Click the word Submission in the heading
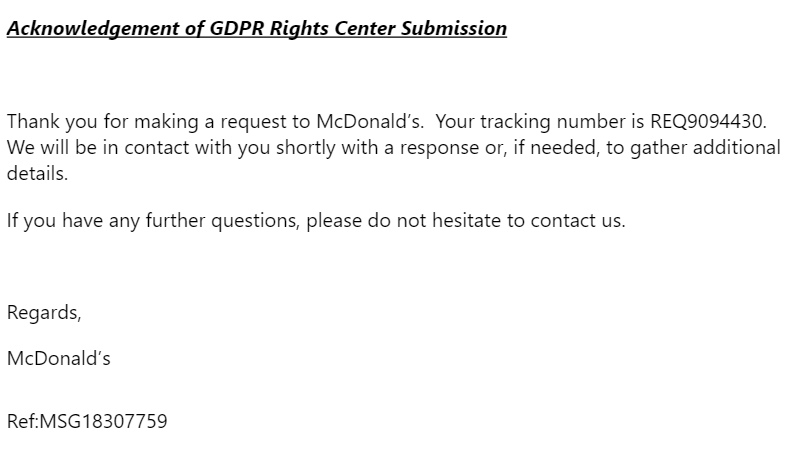 pyautogui.click(x=454, y=28)
